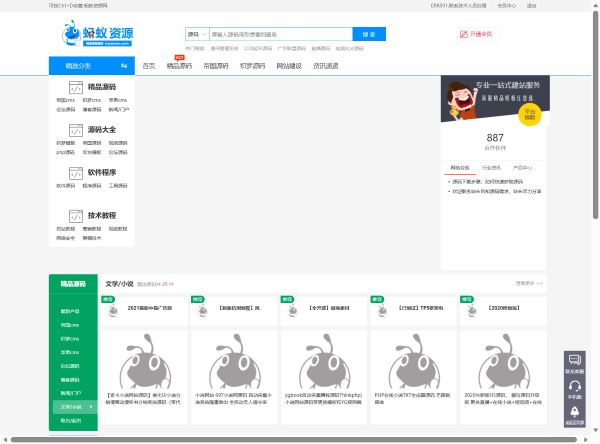Click the small ant icon beside 【已测试】TP5 item
Screen dimensions: 600x444
tap(382, 311)
